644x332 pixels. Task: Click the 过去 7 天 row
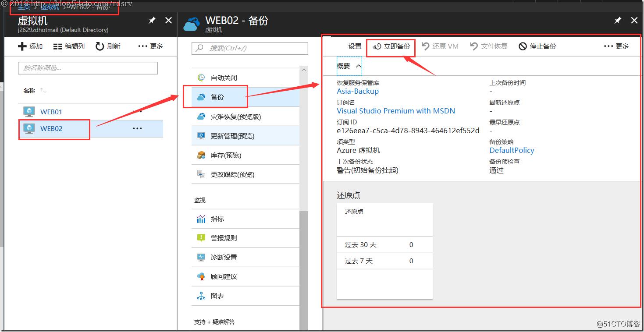384,261
